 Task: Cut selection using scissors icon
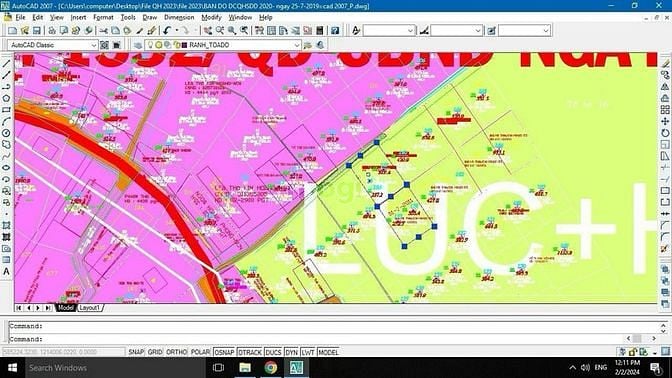pyautogui.click(x=103, y=30)
